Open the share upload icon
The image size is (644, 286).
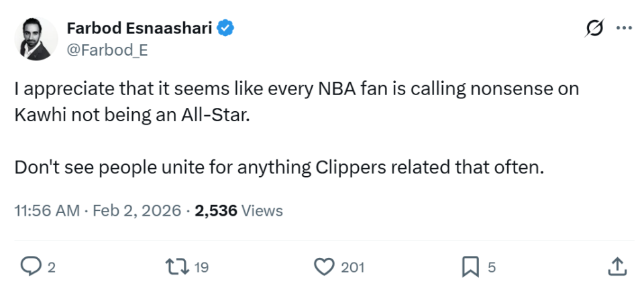[x=616, y=267]
